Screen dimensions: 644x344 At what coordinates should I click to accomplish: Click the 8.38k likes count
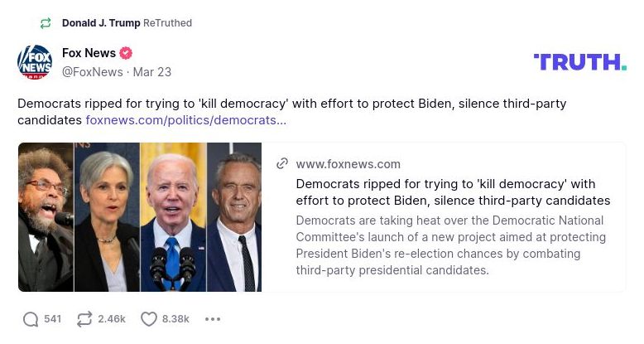[176, 319]
